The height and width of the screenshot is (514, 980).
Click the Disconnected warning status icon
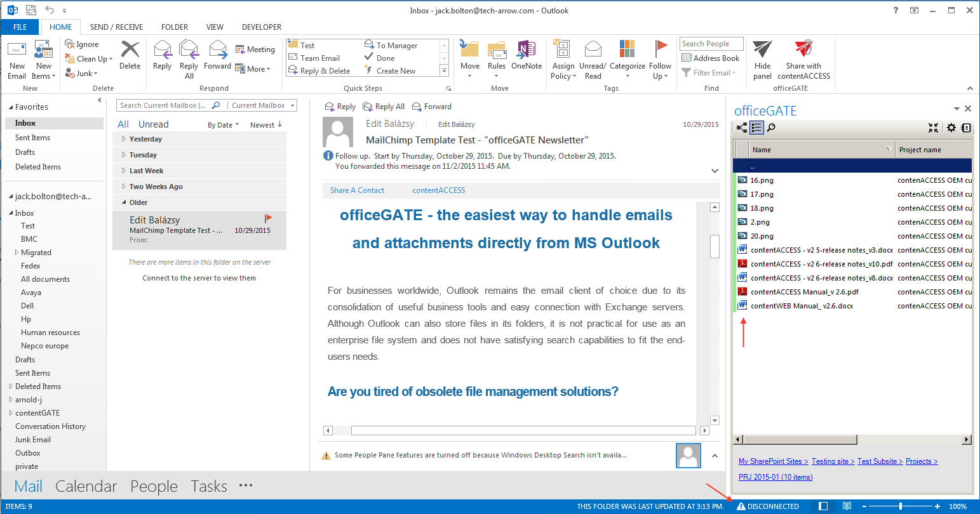741,506
